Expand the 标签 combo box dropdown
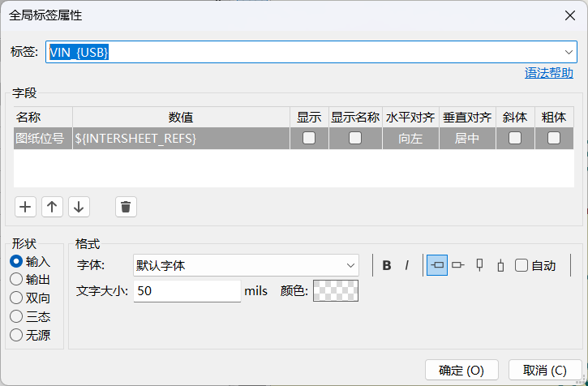 (569, 52)
